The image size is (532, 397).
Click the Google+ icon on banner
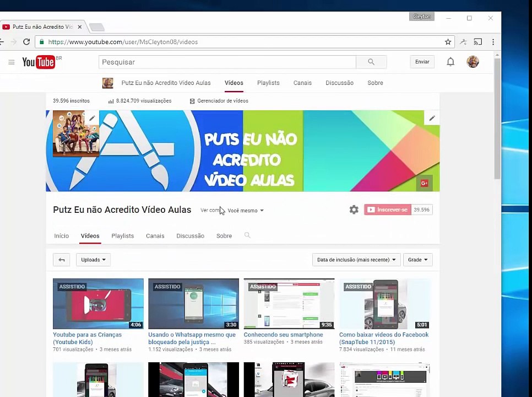pyautogui.click(x=424, y=183)
